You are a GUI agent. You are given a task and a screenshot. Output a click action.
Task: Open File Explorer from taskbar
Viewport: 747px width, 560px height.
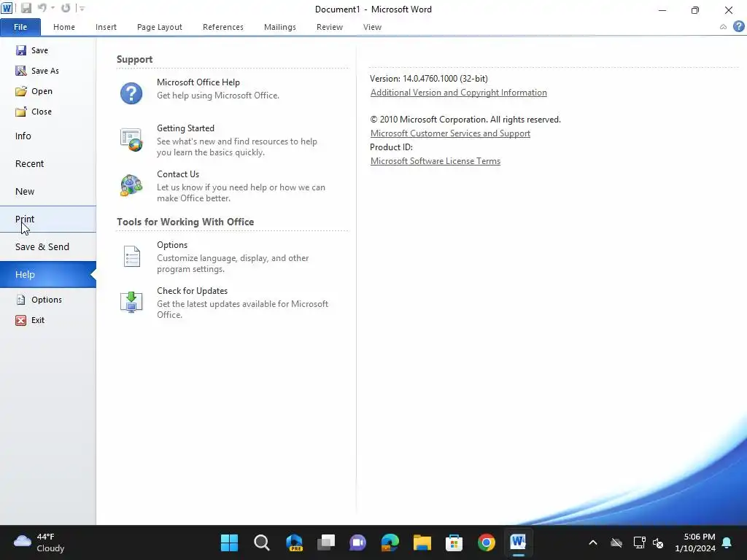pyautogui.click(x=422, y=542)
